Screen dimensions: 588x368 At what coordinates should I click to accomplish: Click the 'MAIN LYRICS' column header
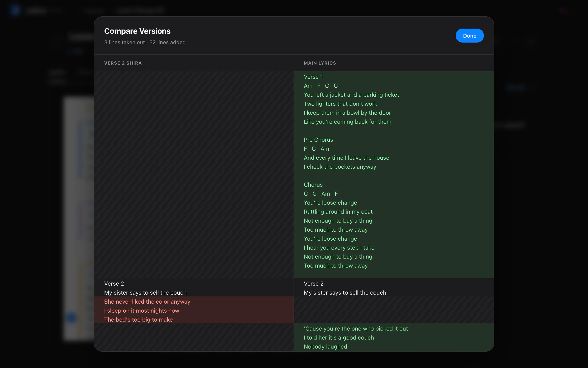point(320,63)
